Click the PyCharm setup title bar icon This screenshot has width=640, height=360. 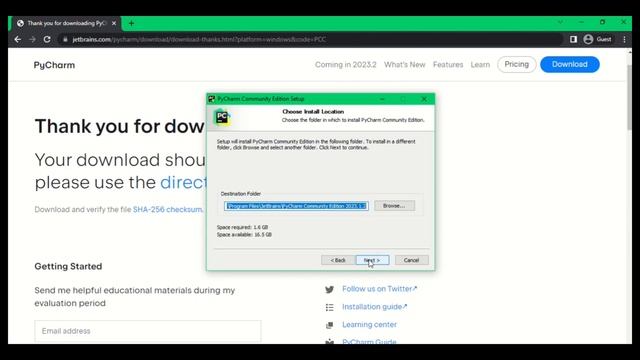point(211,99)
